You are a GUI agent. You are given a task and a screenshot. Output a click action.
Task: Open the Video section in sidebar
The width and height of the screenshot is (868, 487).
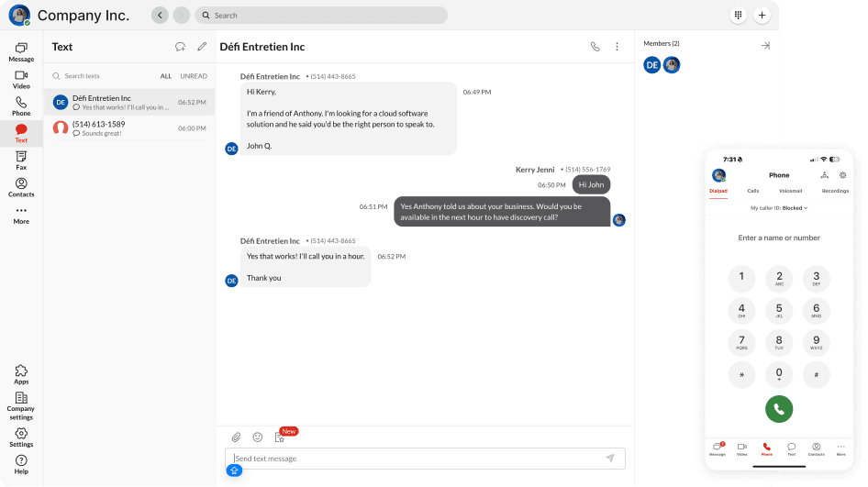tap(21, 79)
